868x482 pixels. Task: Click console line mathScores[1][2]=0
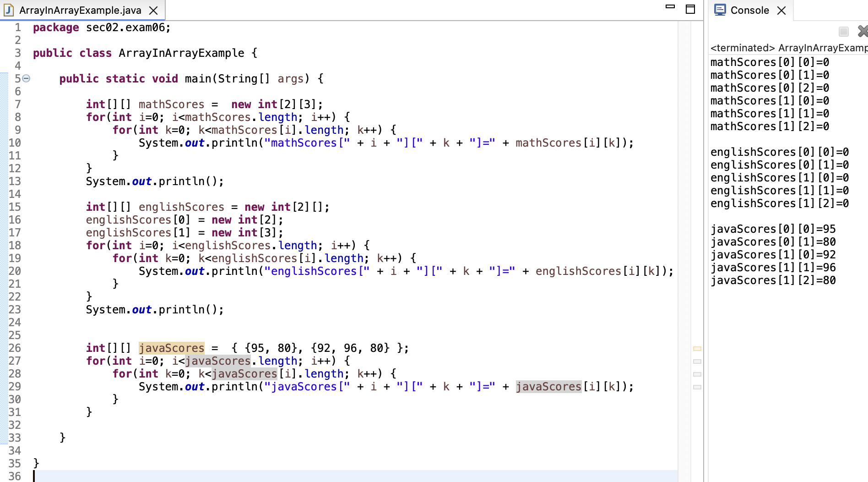[770, 126]
